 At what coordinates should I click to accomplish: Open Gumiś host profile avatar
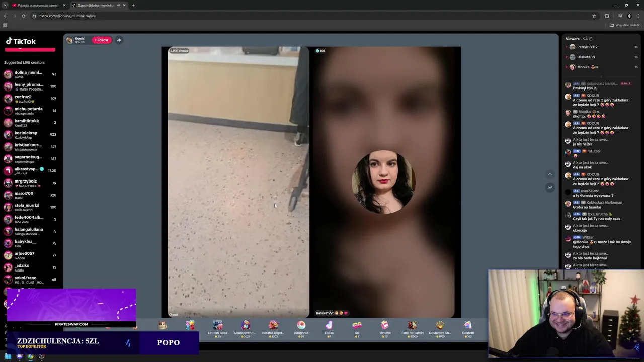click(x=69, y=40)
